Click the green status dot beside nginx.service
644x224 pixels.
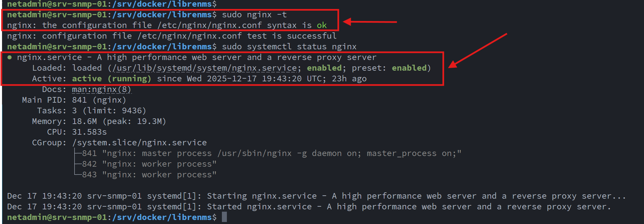pos(10,57)
